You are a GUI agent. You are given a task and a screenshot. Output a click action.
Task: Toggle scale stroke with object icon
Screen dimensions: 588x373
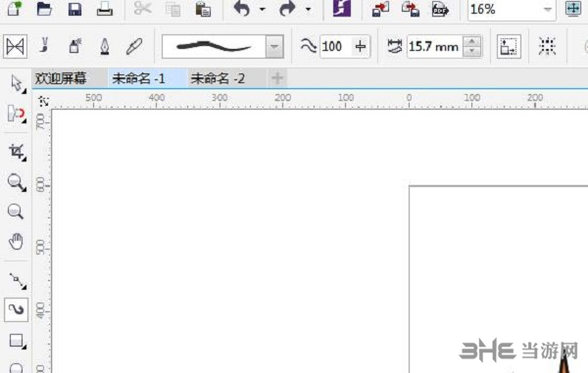tap(509, 46)
